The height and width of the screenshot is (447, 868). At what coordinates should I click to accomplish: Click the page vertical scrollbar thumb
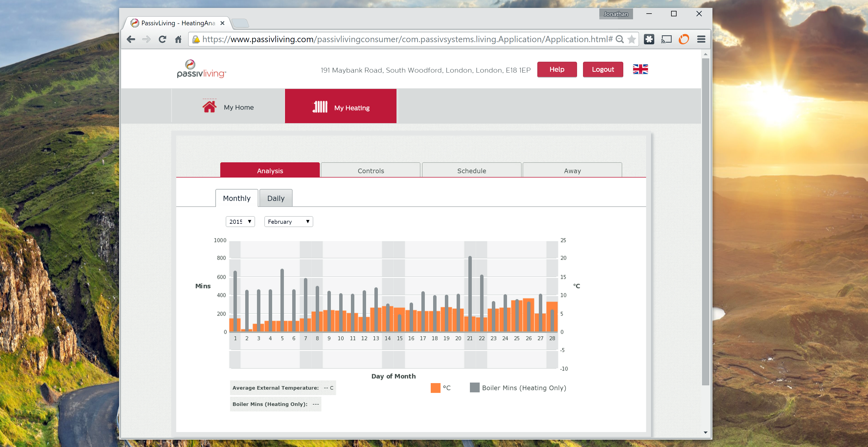(x=706, y=222)
